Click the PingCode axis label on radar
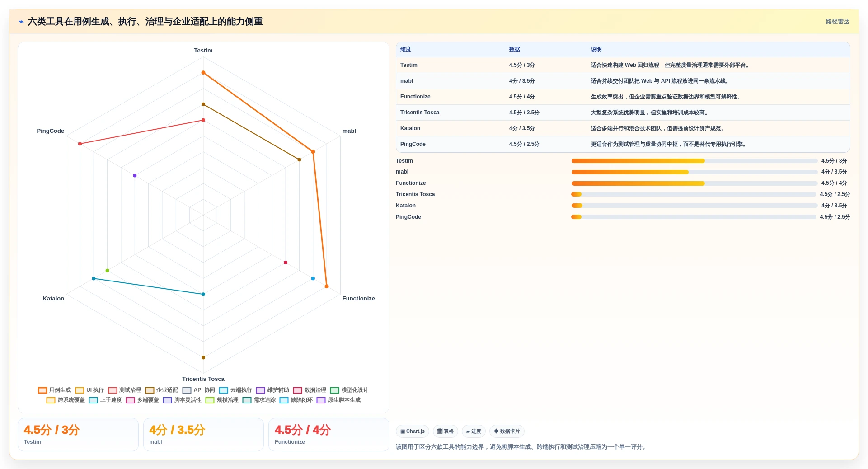This screenshot has width=868, height=469. [x=50, y=131]
